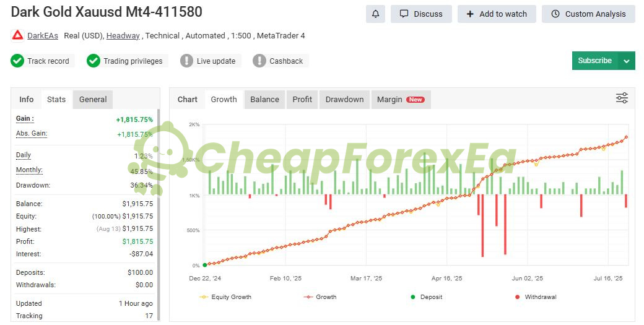Click the last growth point on chart
This screenshot has height=325, width=644.
(626, 137)
